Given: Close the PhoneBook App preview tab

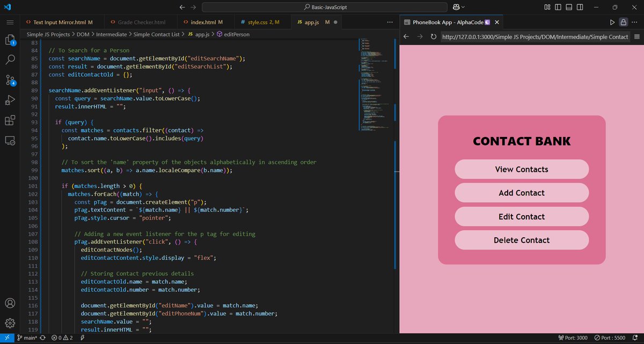Looking at the screenshot, I should click(497, 23).
